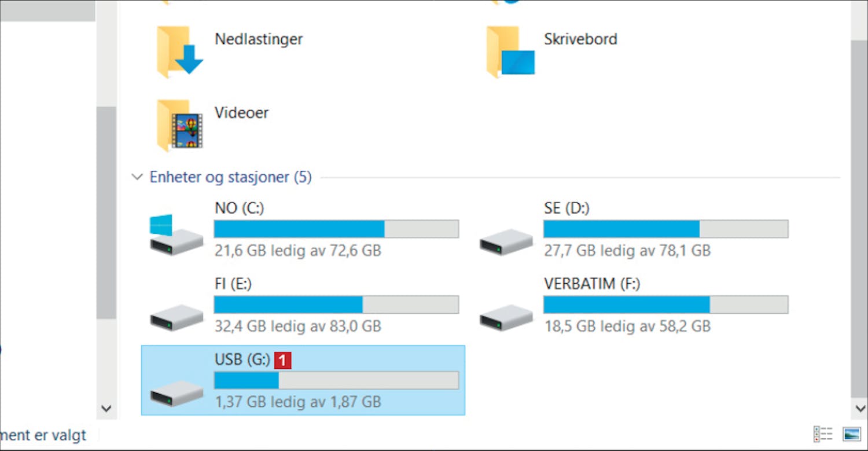This screenshot has height=451, width=868.
Task: Select the NO (C:) drive icon
Action: click(x=176, y=235)
